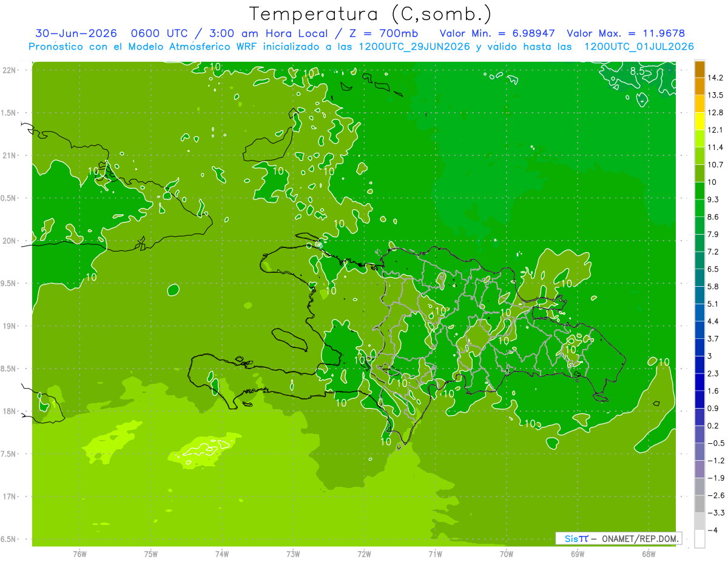Viewport: 728px width, 562px height.
Task: Click the "75W" longitude axis label
Action: (x=151, y=554)
